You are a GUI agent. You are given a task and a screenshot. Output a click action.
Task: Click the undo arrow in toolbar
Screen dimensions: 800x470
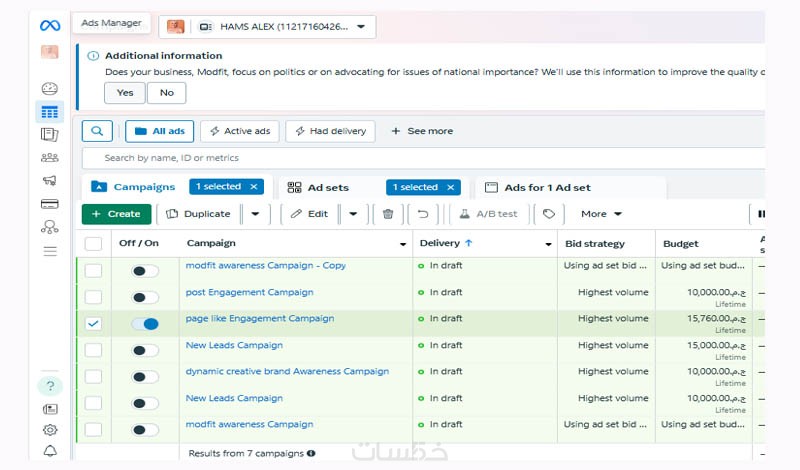tap(423, 214)
